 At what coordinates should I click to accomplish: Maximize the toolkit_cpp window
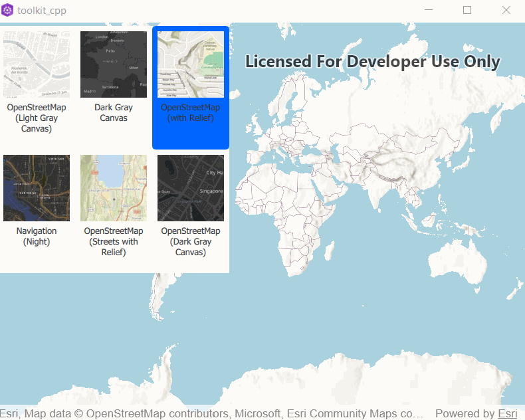coord(467,10)
